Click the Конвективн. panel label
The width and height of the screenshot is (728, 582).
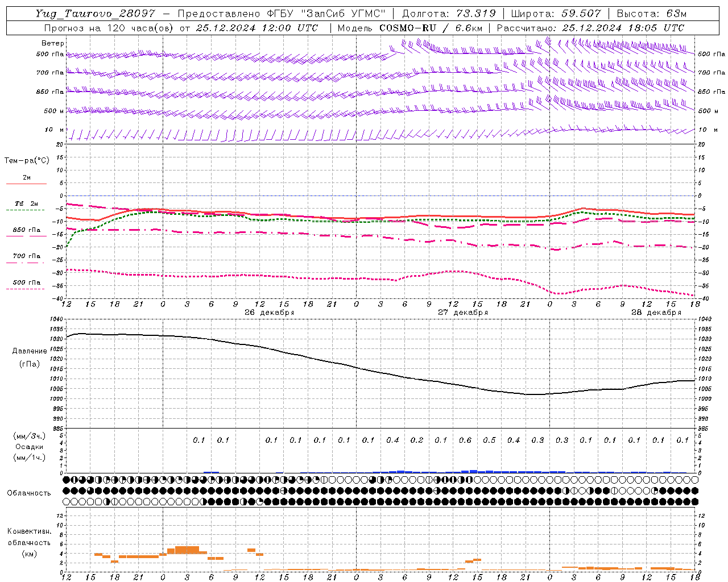(x=29, y=531)
